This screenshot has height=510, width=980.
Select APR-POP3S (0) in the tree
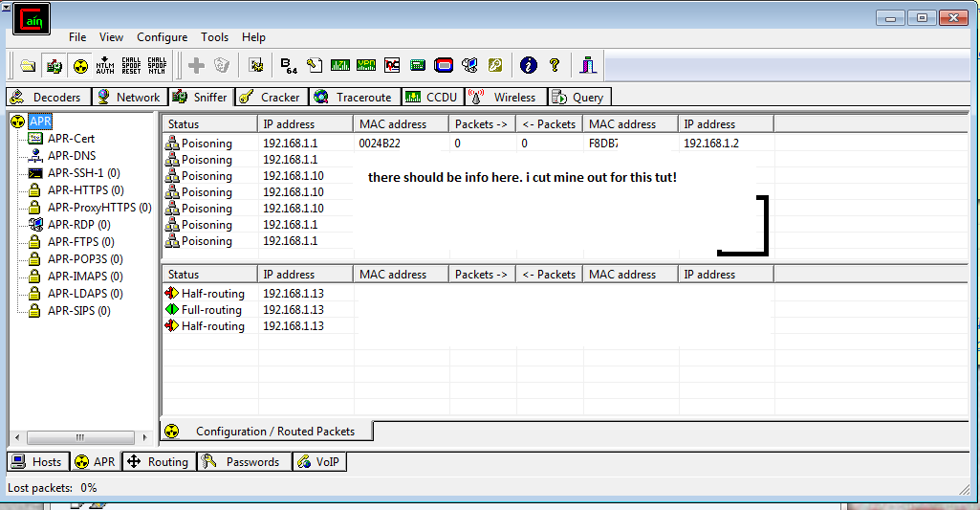[85, 258]
